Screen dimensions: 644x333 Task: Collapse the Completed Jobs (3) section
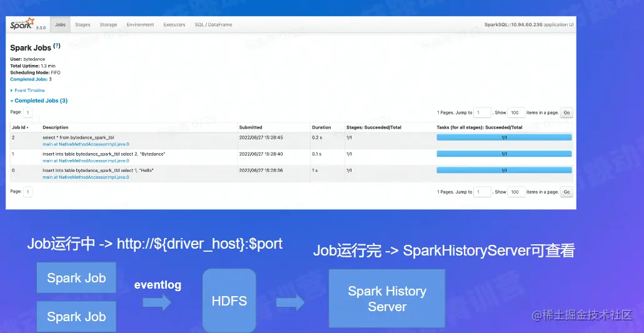(39, 101)
